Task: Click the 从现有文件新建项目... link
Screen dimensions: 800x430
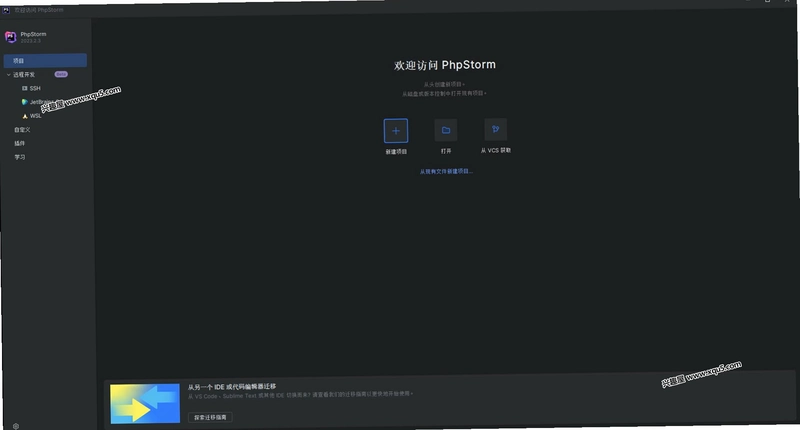Action: tap(446, 171)
